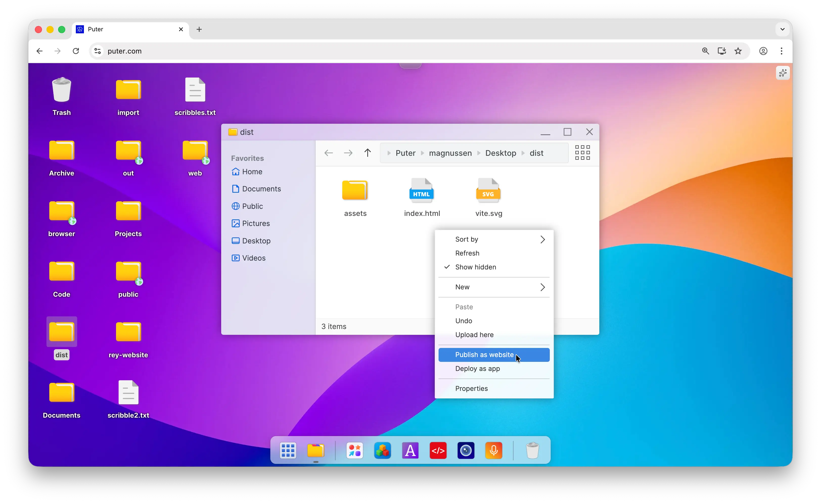Screen dimensions: 821x504
Task: Launch the camera app from the dock
Action: [466, 450]
